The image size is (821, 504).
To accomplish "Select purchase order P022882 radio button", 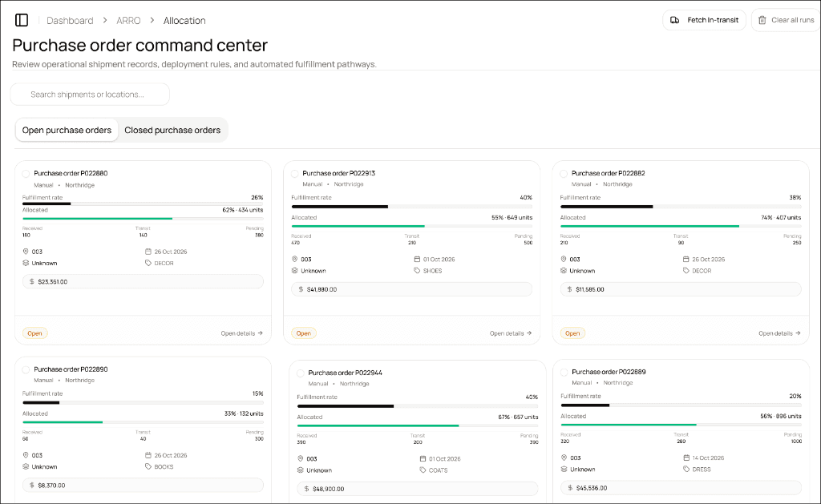I will (x=564, y=174).
